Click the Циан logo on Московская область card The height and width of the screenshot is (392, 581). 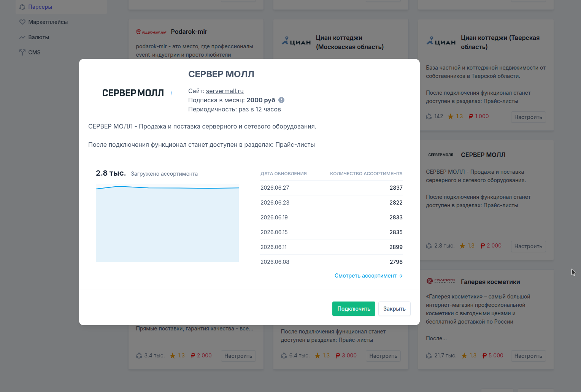click(296, 41)
